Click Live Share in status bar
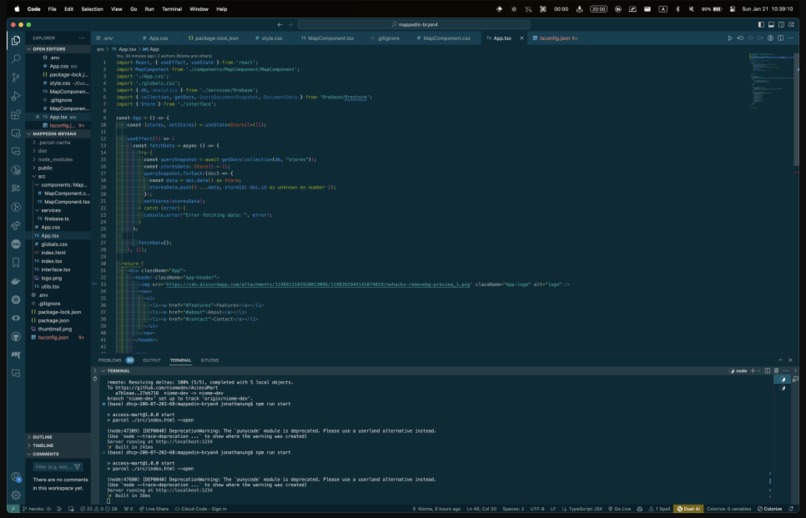806x518 pixels. 154,509
